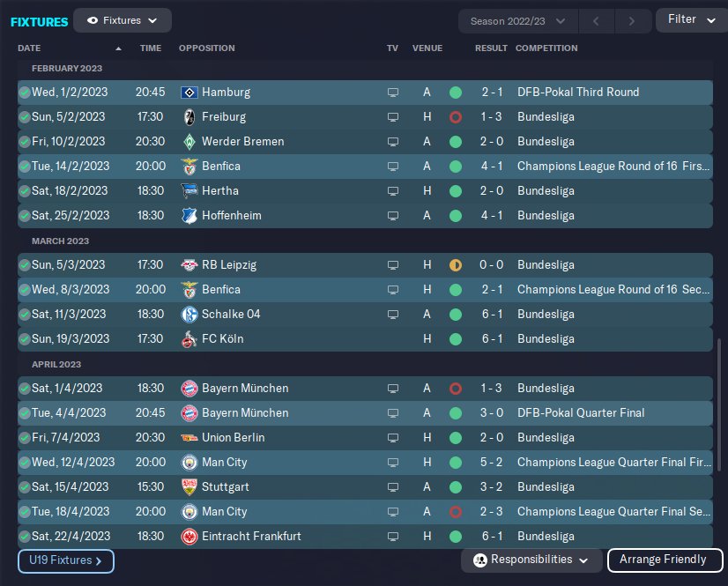Click the Union Berlin club badge

[189, 437]
